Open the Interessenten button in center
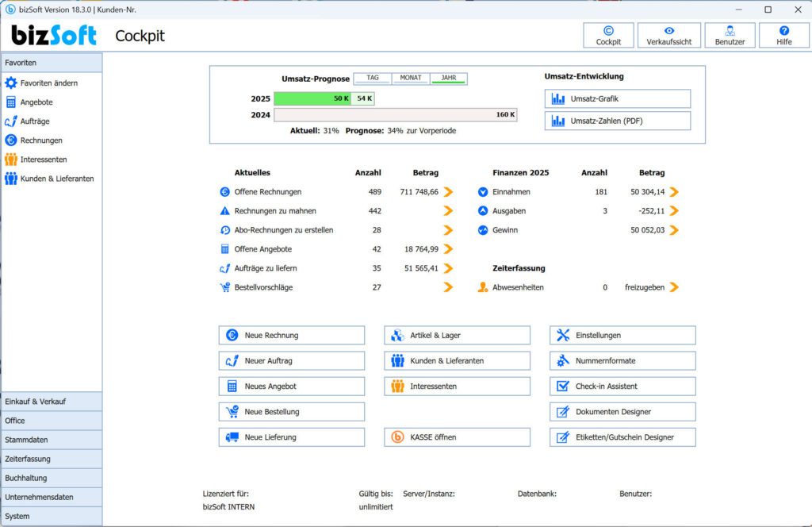The height and width of the screenshot is (527, 812). [x=458, y=386]
